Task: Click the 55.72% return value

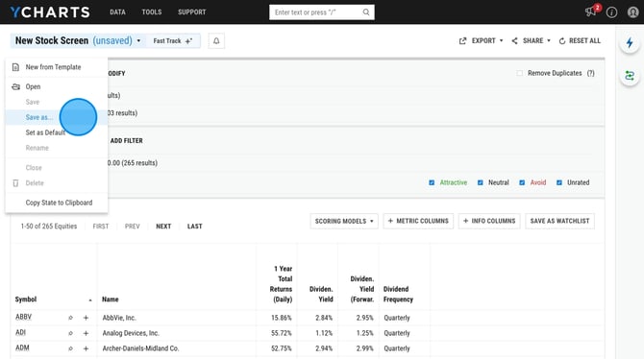Action: [x=282, y=333]
